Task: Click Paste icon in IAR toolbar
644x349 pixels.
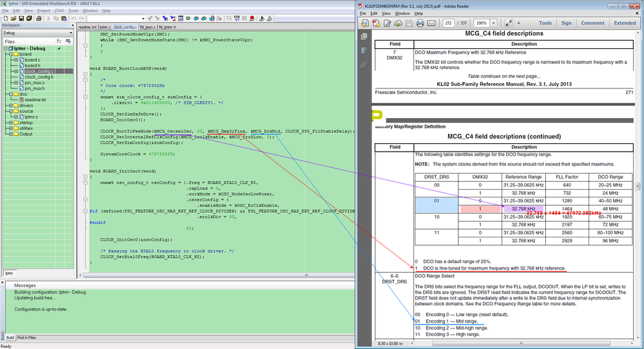Action: [x=64, y=19]
